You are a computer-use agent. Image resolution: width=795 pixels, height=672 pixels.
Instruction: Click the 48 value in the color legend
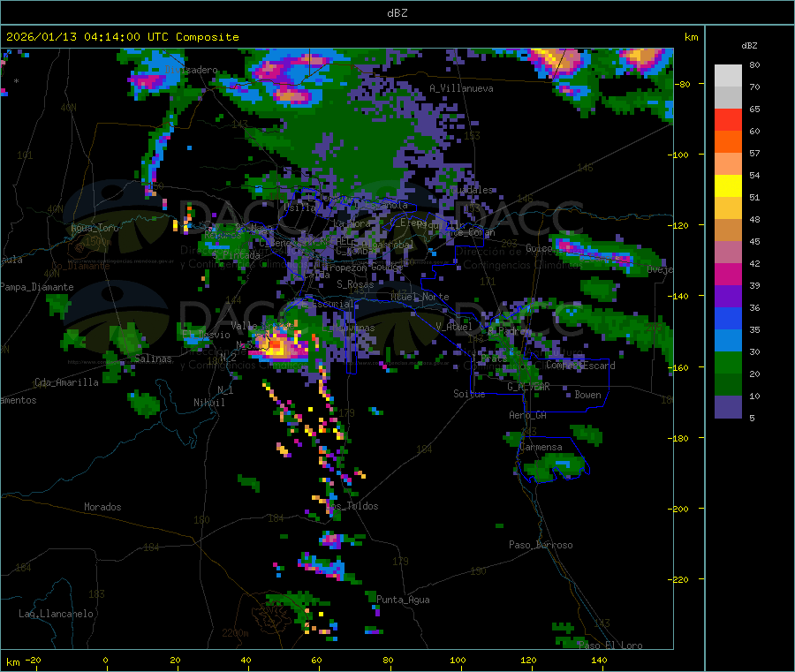754,220
